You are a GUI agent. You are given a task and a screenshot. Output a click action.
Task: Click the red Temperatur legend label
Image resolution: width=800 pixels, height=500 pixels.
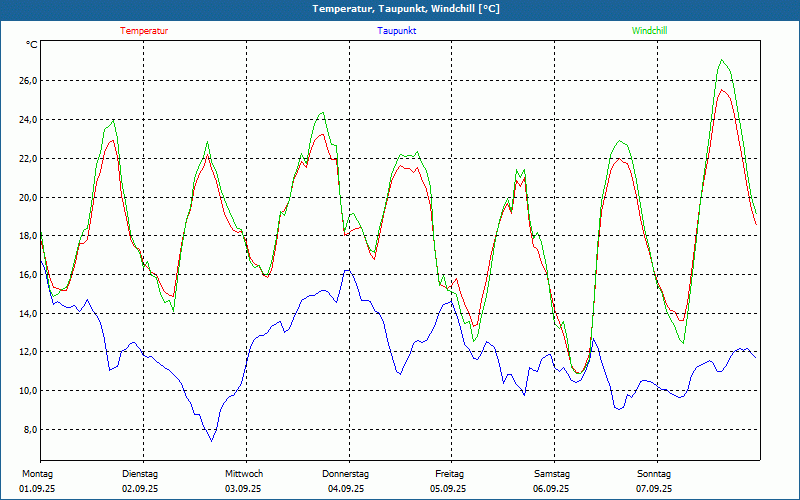tap(144, 31)
